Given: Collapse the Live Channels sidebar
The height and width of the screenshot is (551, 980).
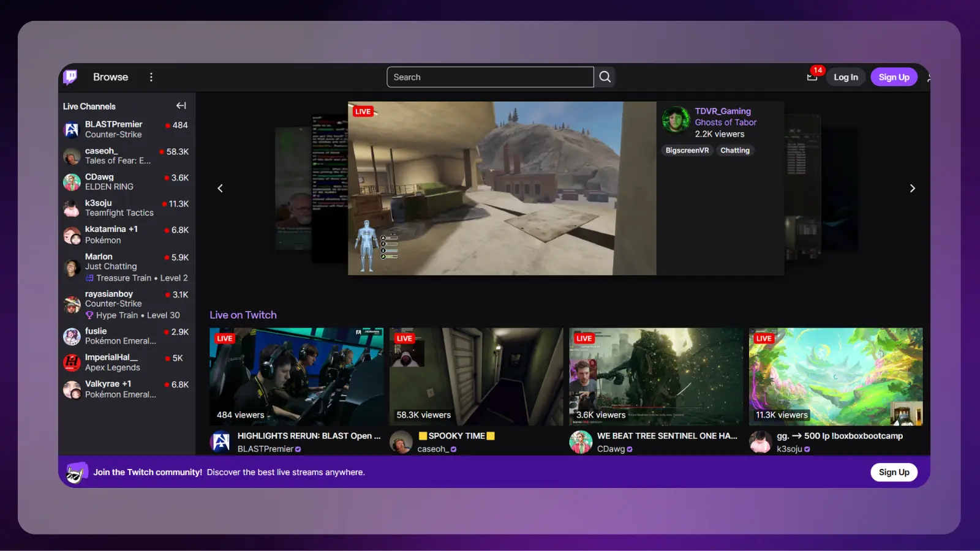Looking at the screenshot, I should (181, 106).
